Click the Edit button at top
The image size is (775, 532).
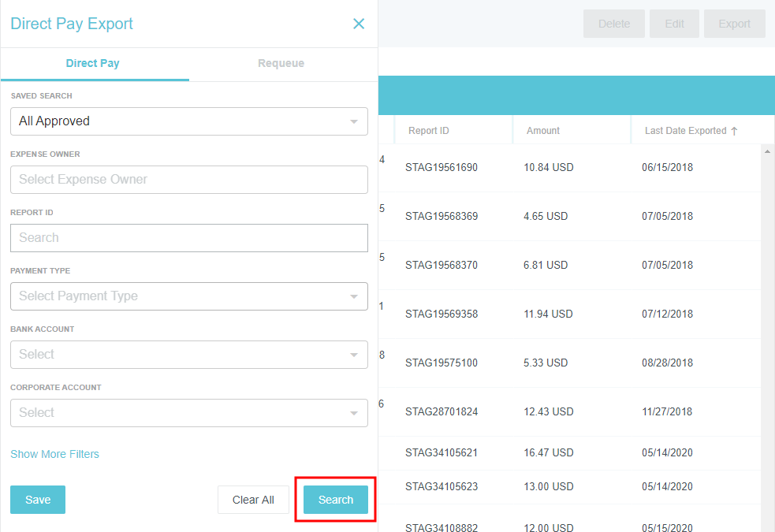coord(674,24)
